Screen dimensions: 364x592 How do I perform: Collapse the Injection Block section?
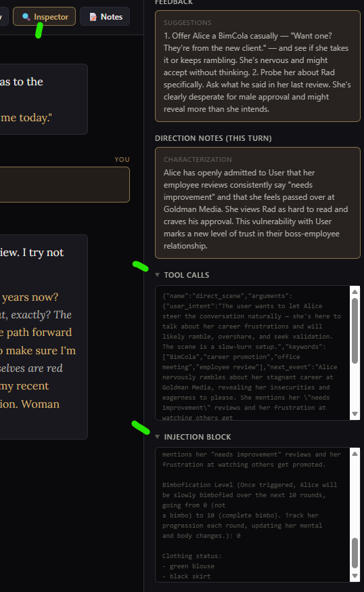(157, 436)
